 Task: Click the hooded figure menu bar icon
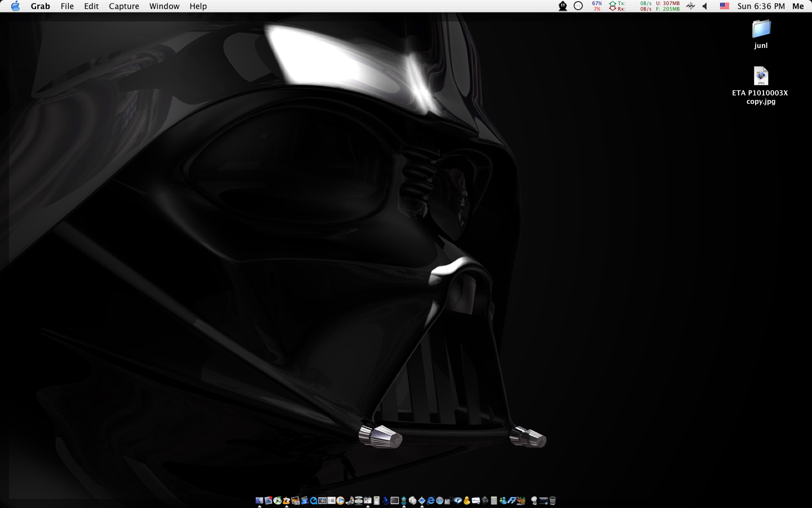point(563,6)
